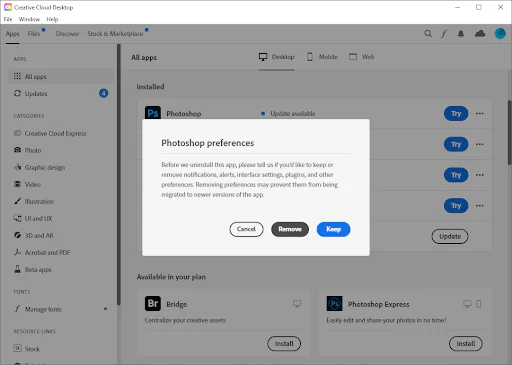Click the sidebar vertical scrollbar
The image size is (512, 365).
118,175
